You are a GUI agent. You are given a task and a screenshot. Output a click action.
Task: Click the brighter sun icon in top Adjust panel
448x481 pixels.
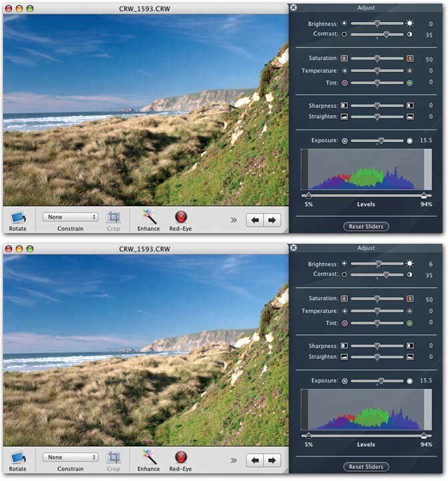[x=410, y=23]
